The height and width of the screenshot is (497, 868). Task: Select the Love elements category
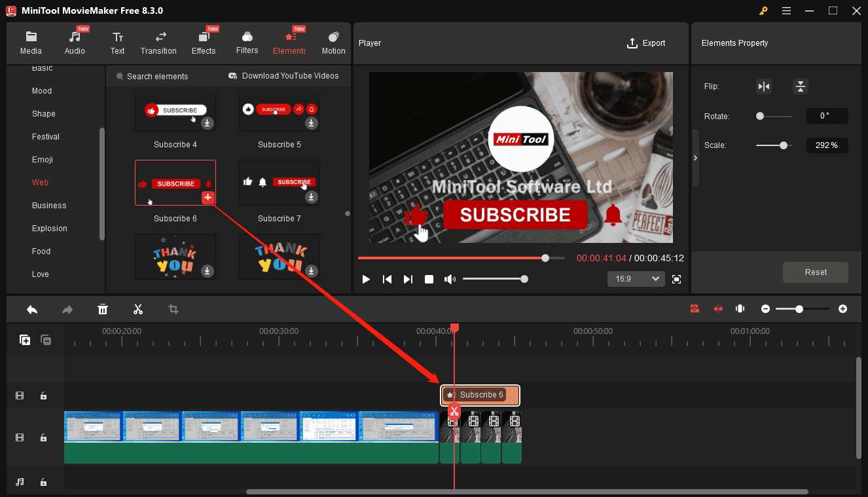pos(41,274)
